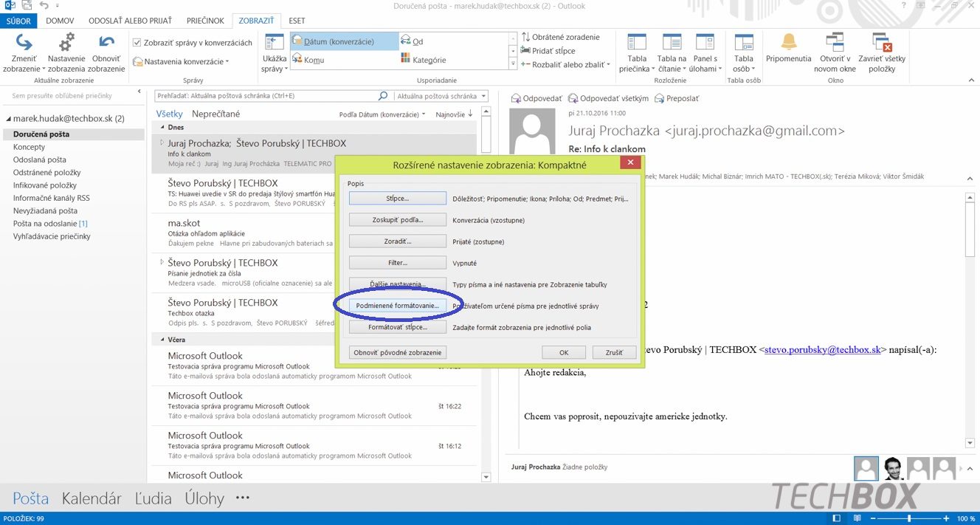
Task: Open the Ukážka správy options
Action: coord(274,52)
